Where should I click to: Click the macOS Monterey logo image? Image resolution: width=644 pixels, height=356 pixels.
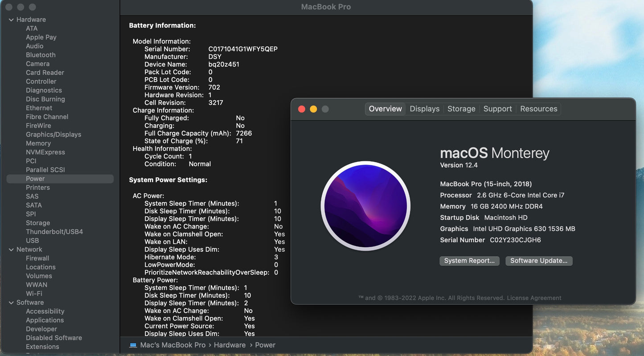[365, 206]
